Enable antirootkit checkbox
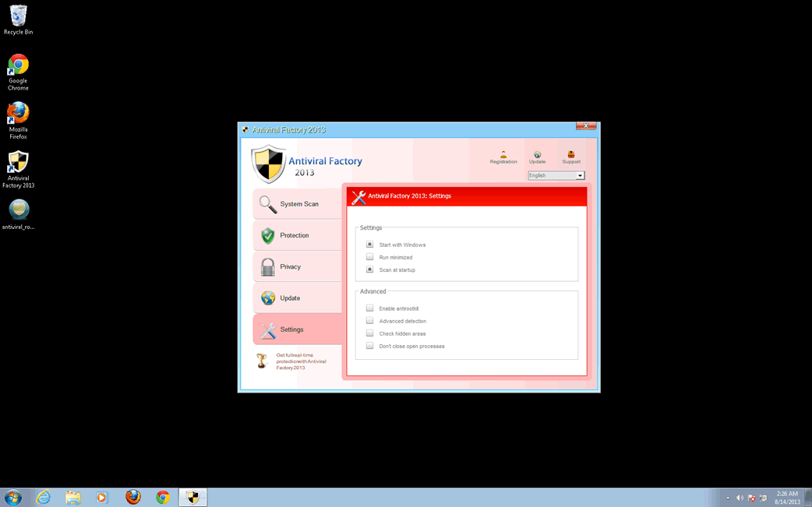Viewport: 812px width, 507px height. pyautogui.click(x=370, y=308)
